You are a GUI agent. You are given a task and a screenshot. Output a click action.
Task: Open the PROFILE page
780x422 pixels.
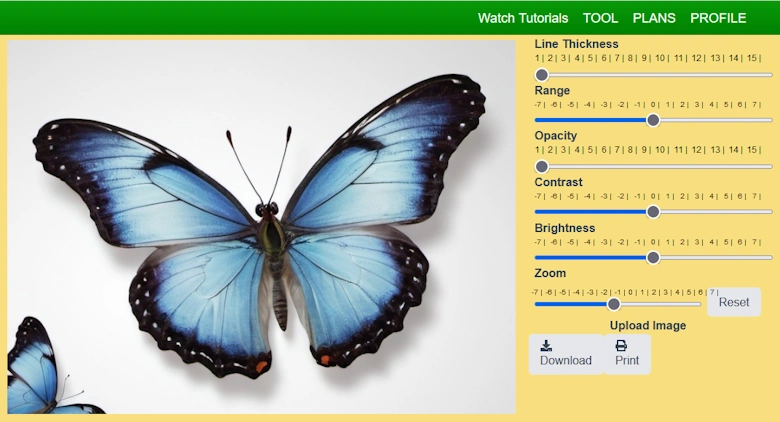(718, 18)
